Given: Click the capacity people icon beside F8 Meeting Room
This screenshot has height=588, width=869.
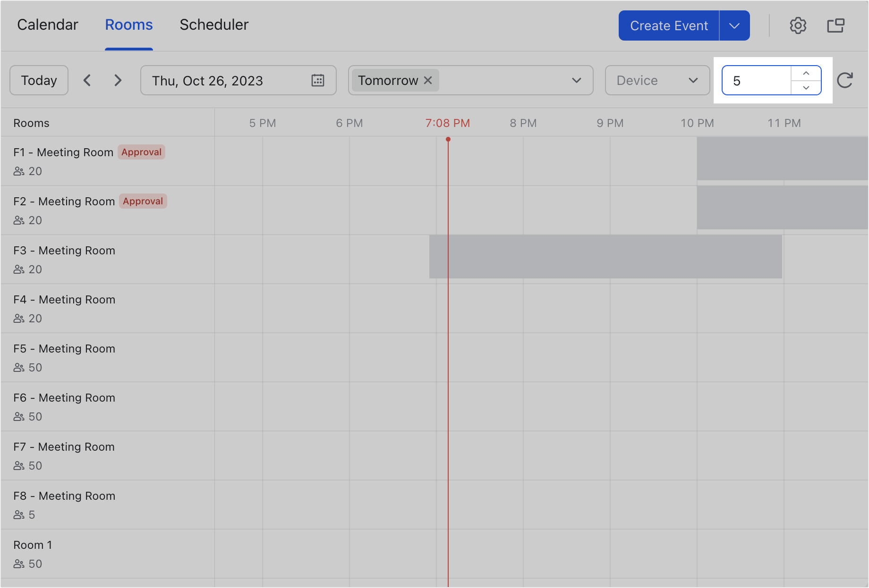Looking at the screenshot, I should pyautogui.click(x=19, y=514).
